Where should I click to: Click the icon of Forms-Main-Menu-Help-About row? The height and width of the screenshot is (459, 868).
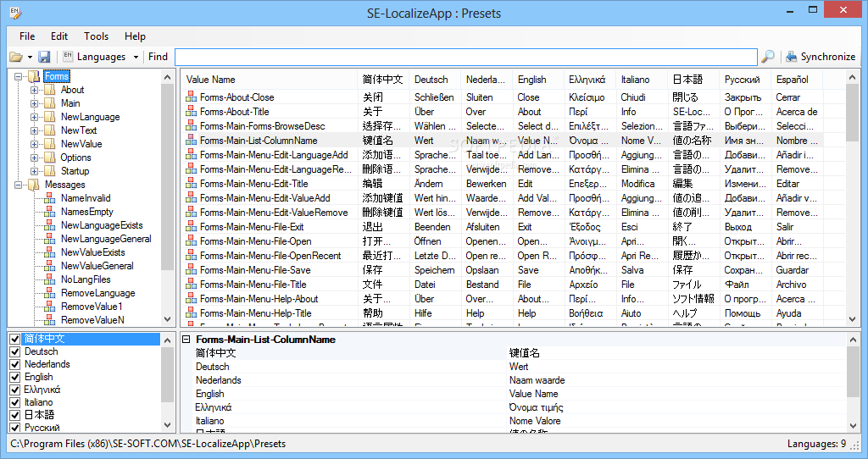pos(191,299)
